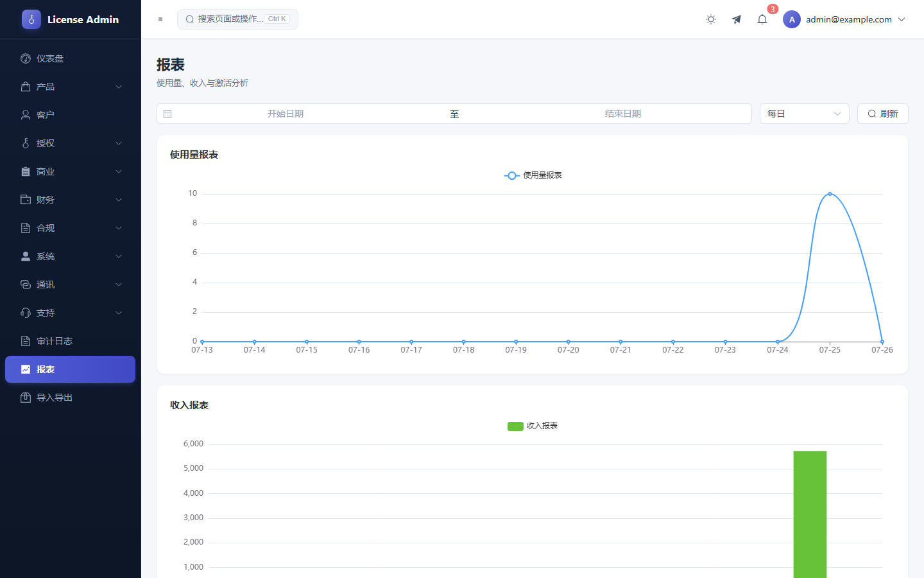Click the calendar icon in date range

167,114
